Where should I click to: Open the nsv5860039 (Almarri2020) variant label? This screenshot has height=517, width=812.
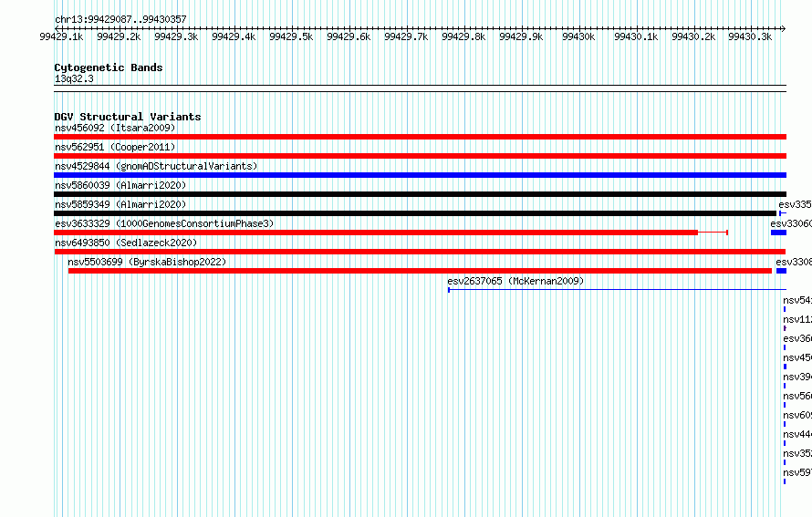tap(120, 185)
